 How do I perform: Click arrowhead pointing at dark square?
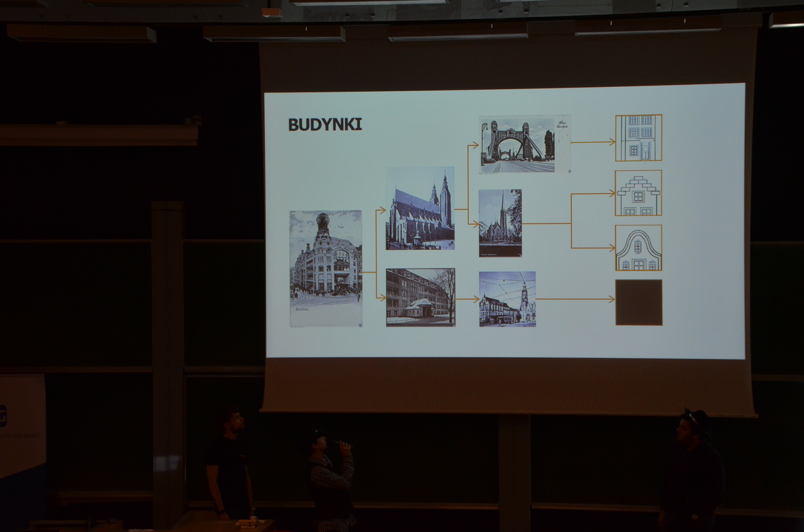click(611, 299)
